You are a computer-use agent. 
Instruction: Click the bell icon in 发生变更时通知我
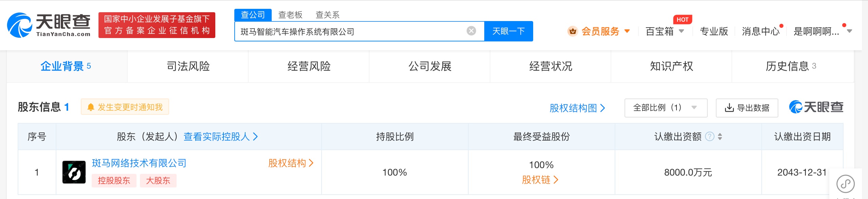[x=91, y=107]
